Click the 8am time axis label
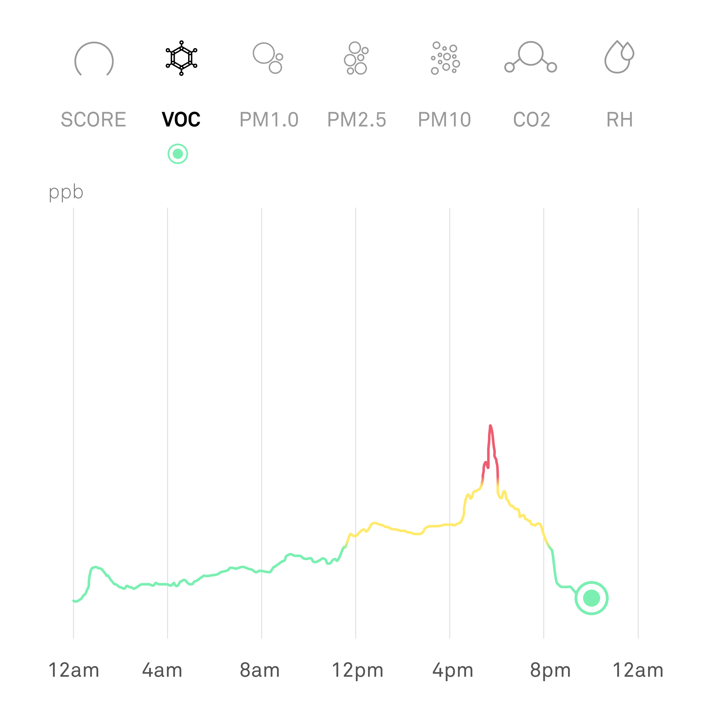The height and width of the screenshot is (728, 713). click(x=260, y=670)
